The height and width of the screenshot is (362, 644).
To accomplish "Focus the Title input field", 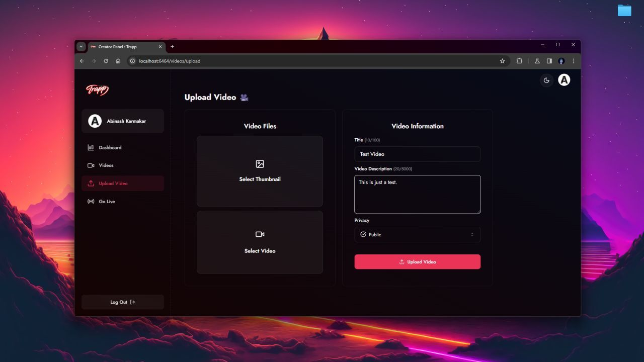I will (x=417, y=154).
